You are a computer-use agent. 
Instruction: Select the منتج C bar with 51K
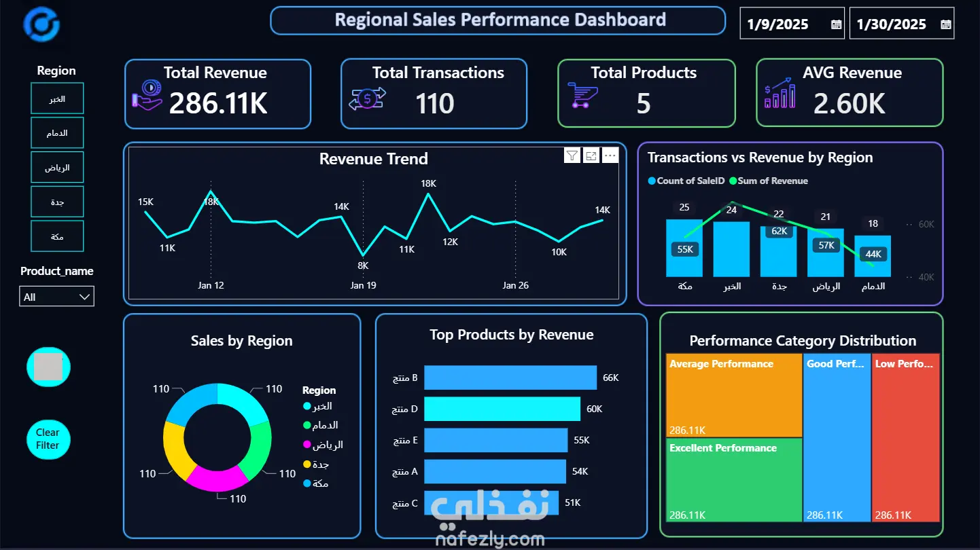tap(491, 502)
